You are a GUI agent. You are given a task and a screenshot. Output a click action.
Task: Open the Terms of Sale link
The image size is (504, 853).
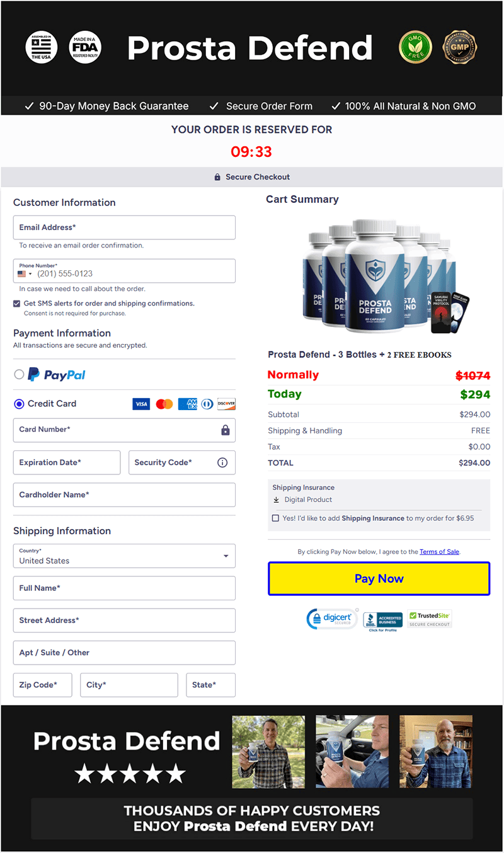pyautogui.click(x=439, y=552)
